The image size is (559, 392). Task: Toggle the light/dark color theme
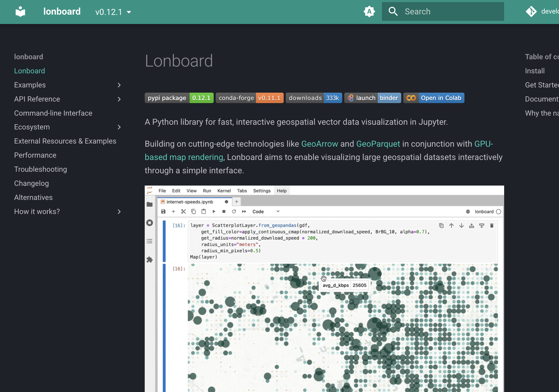[x=369, y=12]
